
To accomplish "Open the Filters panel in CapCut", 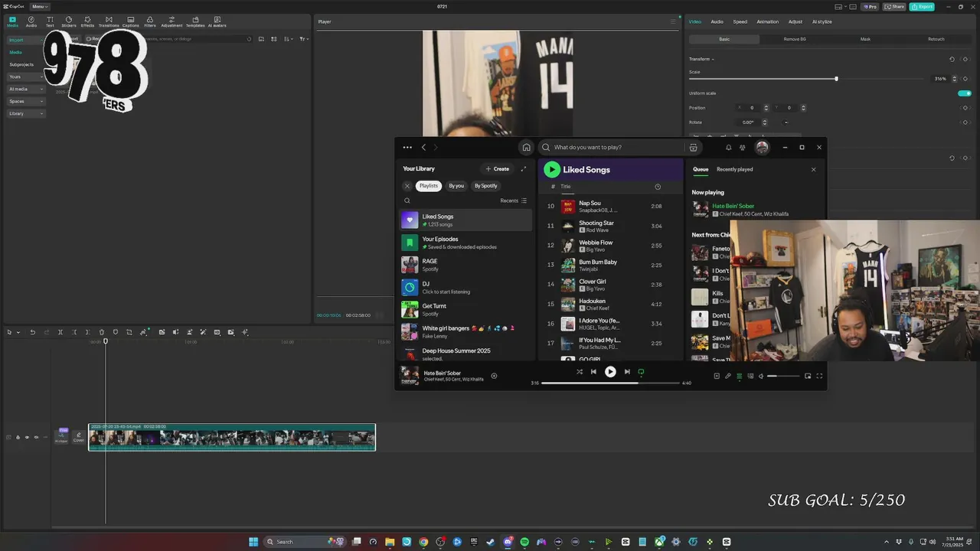I will coord(150,21).
